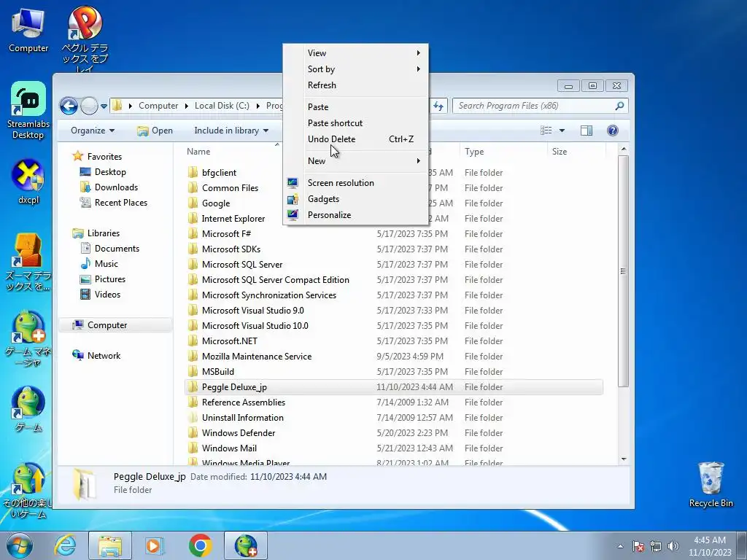Open the recent pages dropdown arrow
The image size is (747, 560).
click(104, 106)
